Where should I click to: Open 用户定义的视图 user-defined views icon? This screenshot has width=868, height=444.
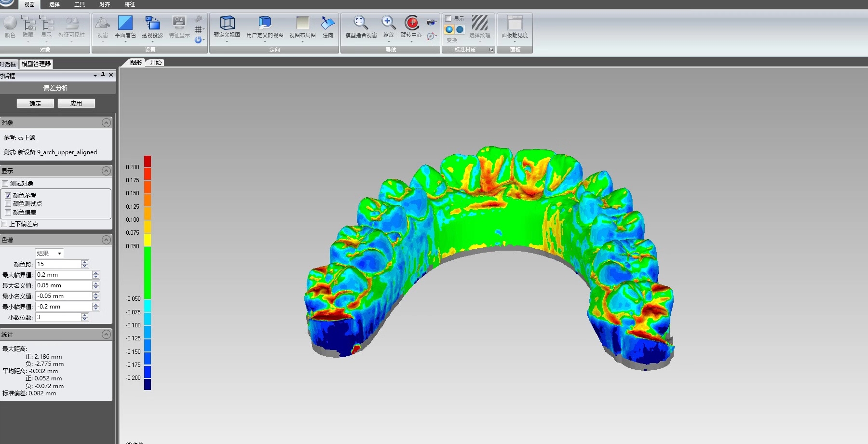[265, 23]
